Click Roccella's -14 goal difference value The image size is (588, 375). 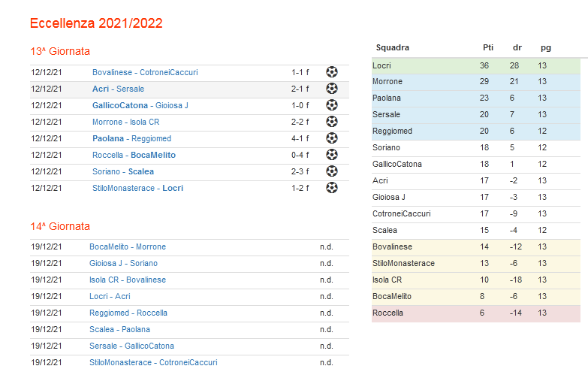(516, 313)
